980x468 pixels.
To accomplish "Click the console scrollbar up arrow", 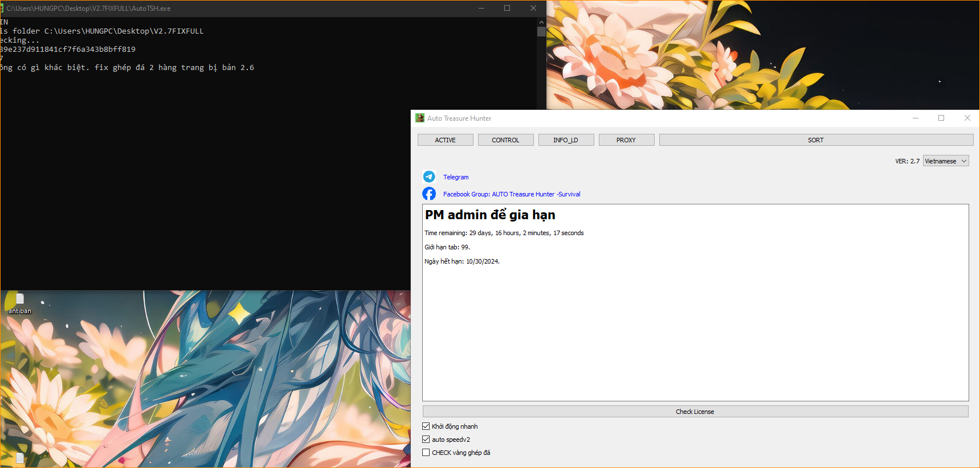I will tap(541, 22).
